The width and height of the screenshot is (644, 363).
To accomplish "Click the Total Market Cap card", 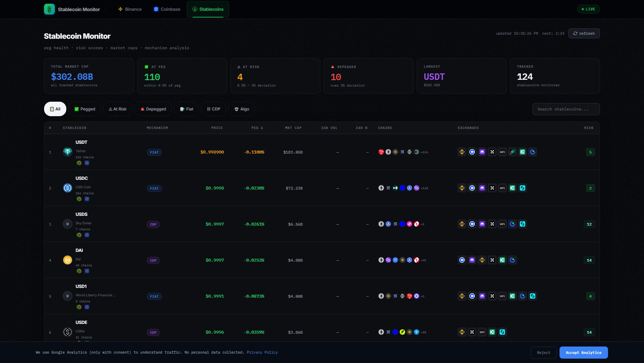I will (89, 76).
